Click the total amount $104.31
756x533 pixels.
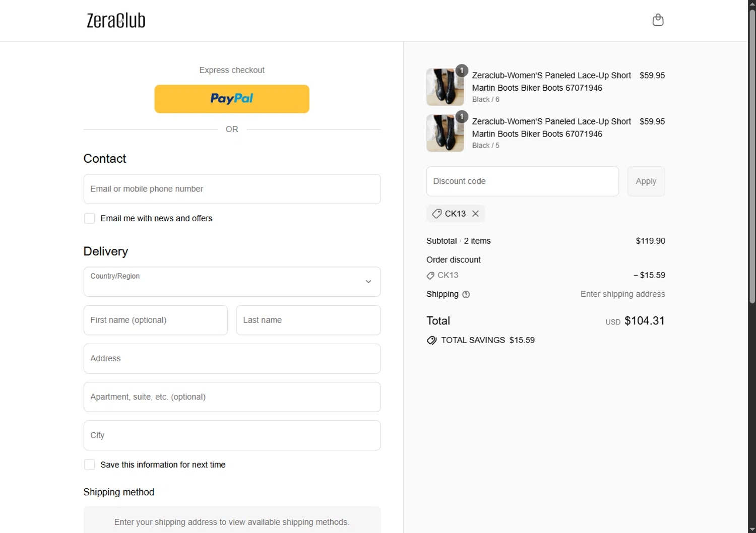click(644, 321)
